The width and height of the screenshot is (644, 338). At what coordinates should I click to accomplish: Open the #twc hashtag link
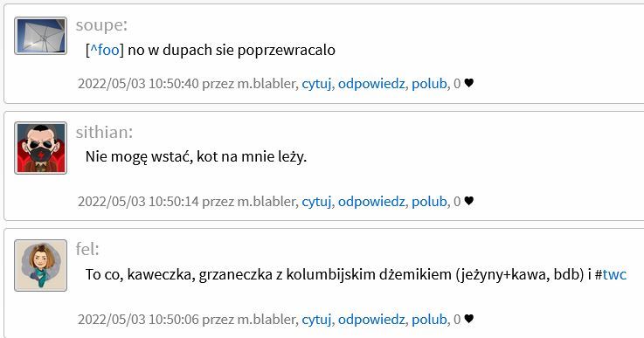[x=611, y=274]
